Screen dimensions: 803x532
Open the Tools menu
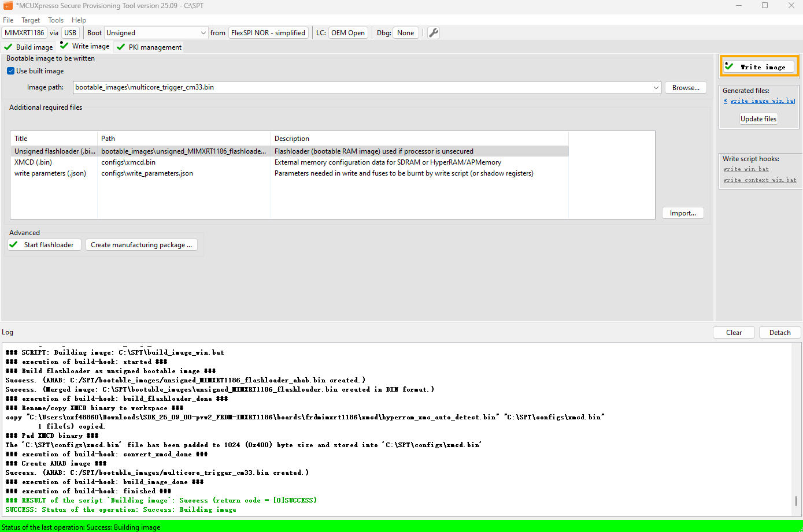coord(55,20)
